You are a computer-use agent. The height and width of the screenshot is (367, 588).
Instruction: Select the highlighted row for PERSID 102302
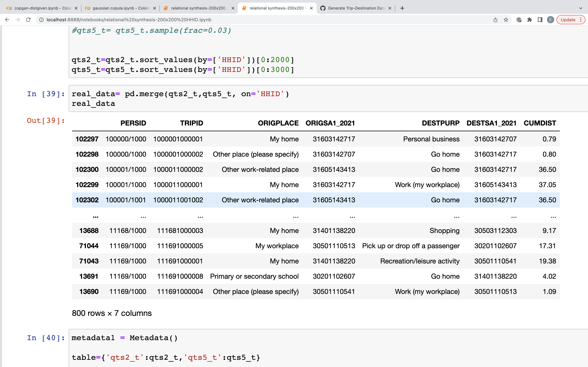pos(292,200)
